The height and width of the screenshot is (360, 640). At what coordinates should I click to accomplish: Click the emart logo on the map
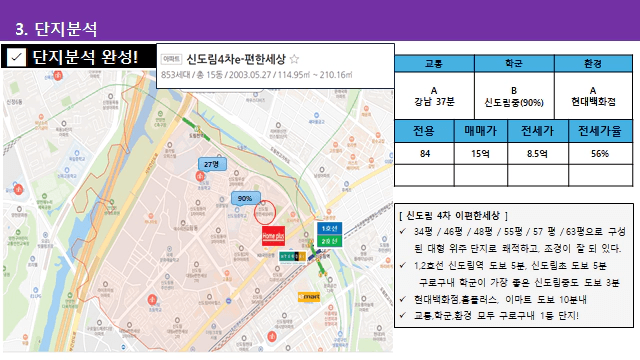pos(309,297)
